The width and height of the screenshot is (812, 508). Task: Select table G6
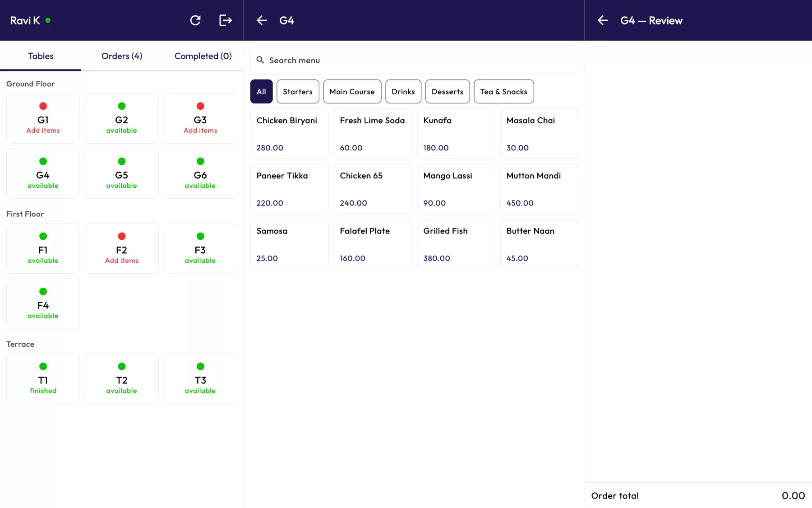coord(200,173)
